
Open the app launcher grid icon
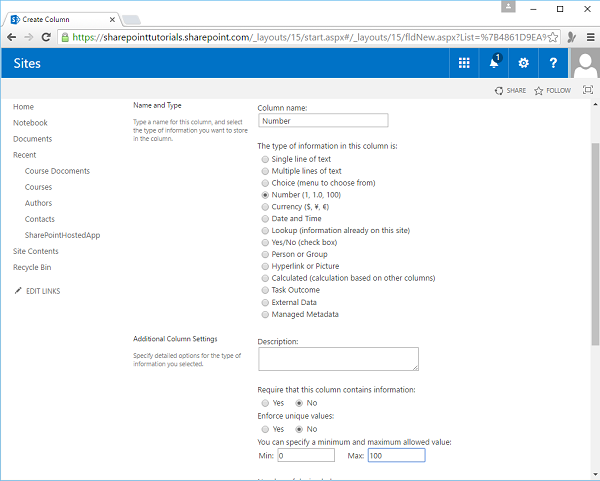tap(464, 63)
